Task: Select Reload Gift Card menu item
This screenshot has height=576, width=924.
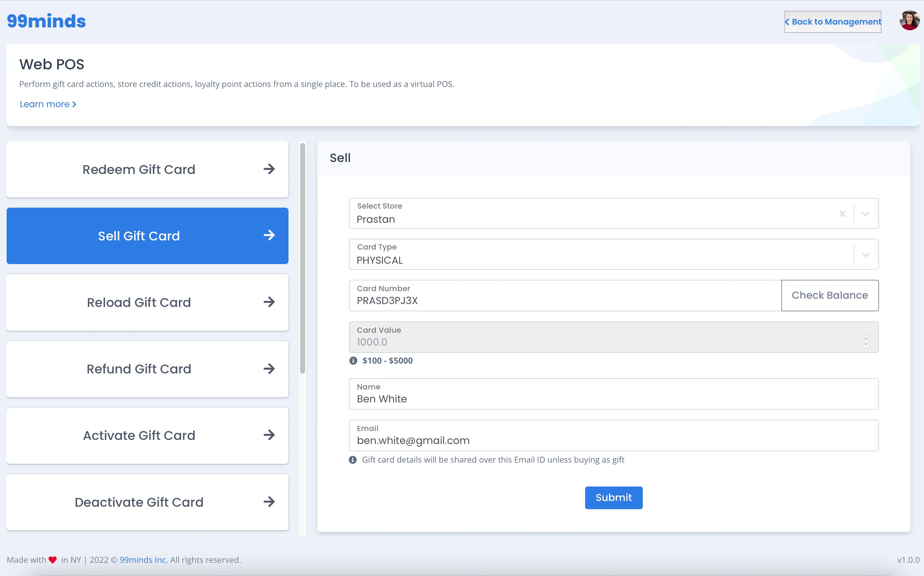Action: click(x=147, y=302)
